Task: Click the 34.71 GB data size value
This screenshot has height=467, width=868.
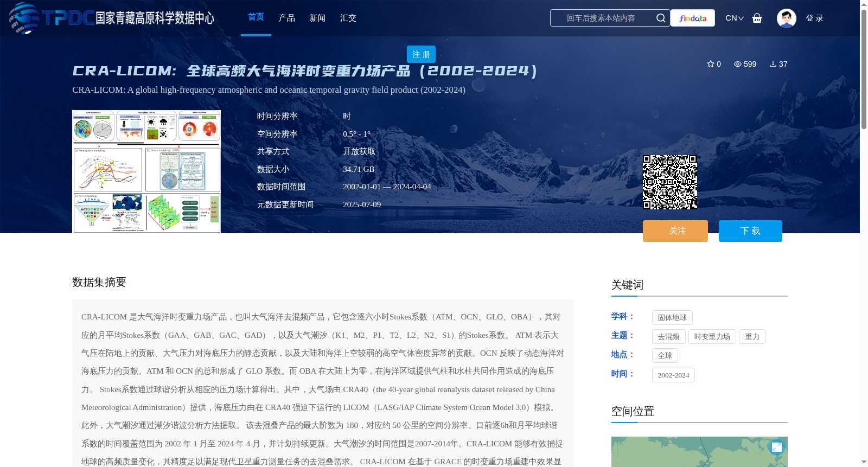Action: click(359, 169)
